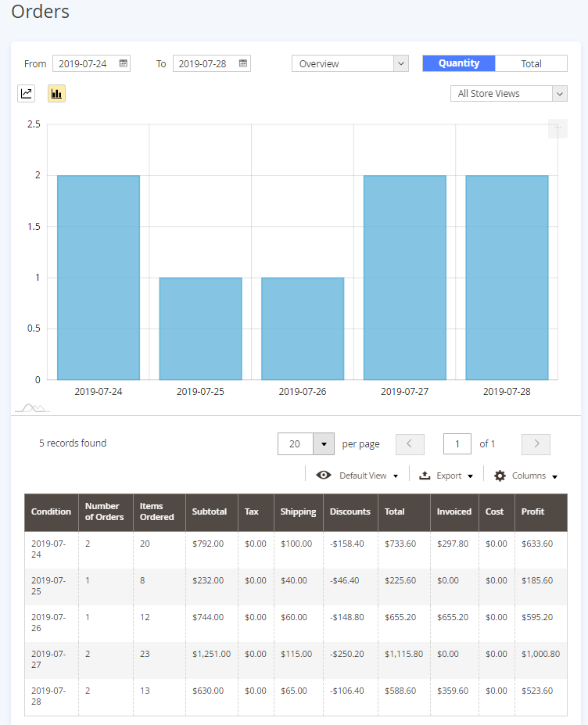The image size is (588, 725).
Task: Open the From date calendar picker
Action: click(x=124, y=63)
